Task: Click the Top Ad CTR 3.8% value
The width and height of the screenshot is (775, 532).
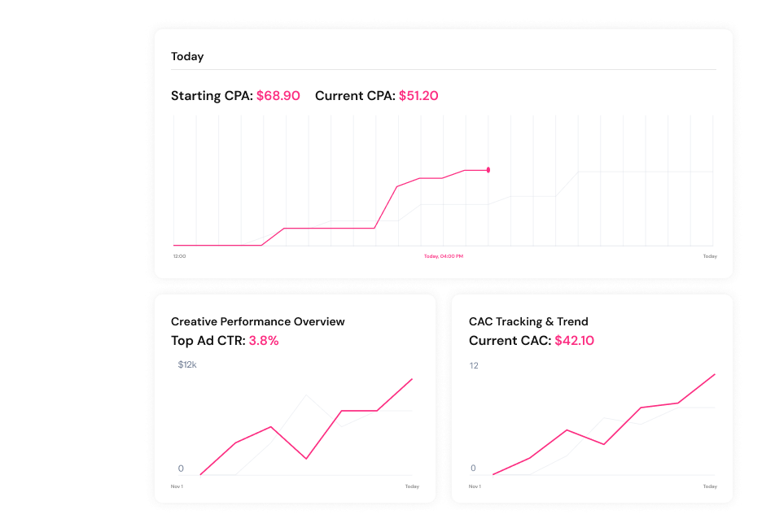Action: 264,341
